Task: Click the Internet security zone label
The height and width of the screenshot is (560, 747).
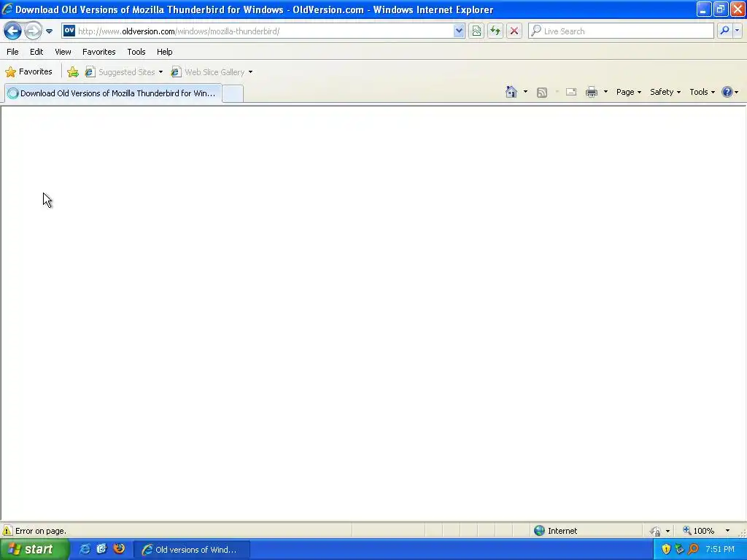Action: click(562, 531)
